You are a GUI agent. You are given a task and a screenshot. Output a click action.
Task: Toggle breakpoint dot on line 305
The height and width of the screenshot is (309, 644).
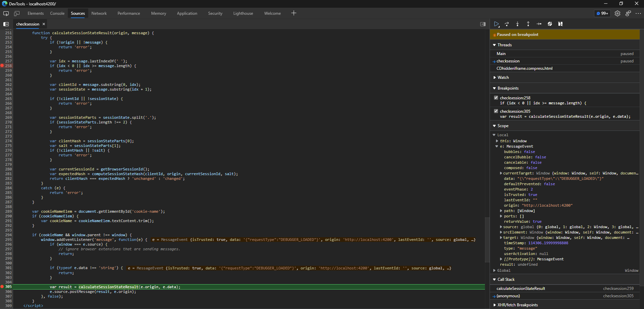(x=2, y=287)
